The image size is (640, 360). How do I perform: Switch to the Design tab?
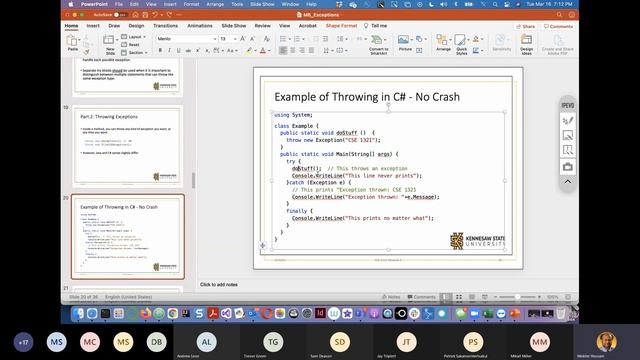click(136, 26)
